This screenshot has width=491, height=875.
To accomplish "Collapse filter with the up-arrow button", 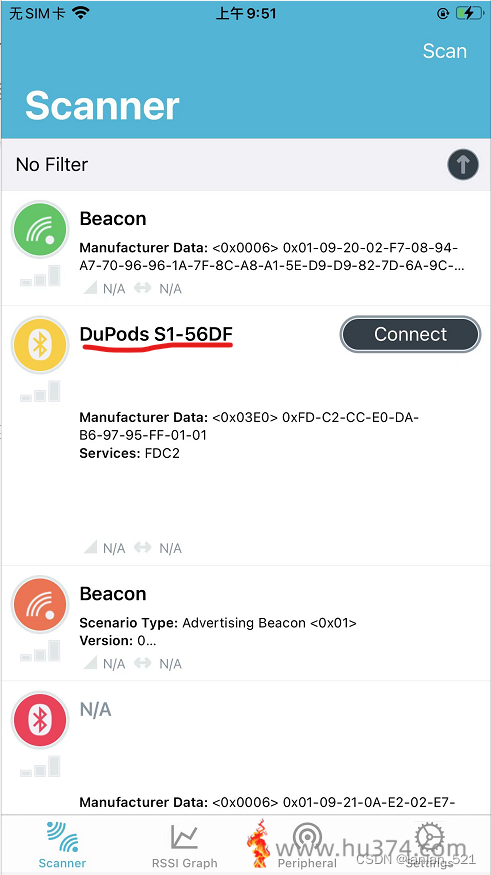I will point(463,165).
